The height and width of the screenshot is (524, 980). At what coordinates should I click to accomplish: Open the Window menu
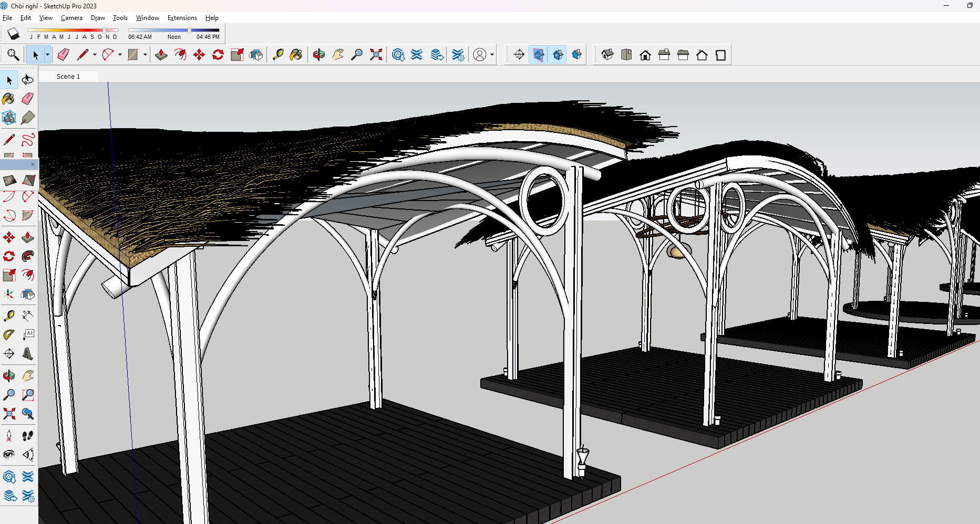[x=148, y=18]
